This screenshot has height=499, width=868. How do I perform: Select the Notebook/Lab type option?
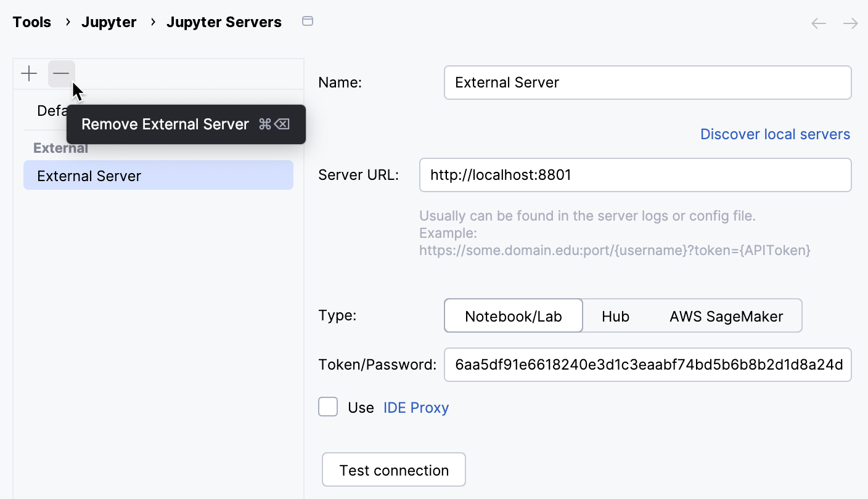513,315
